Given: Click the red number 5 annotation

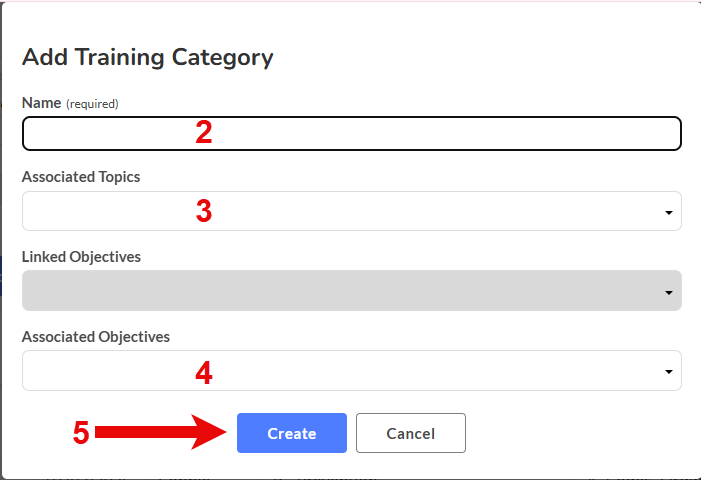Looking at the screenshot, I should pos(81,433).
